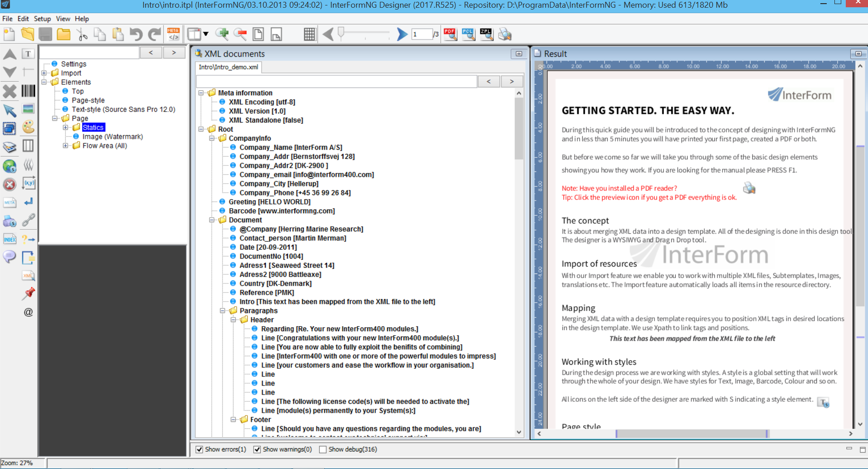Click the > button in template tree search
Viewport: 868px width, 469px height.
(174, 53)
